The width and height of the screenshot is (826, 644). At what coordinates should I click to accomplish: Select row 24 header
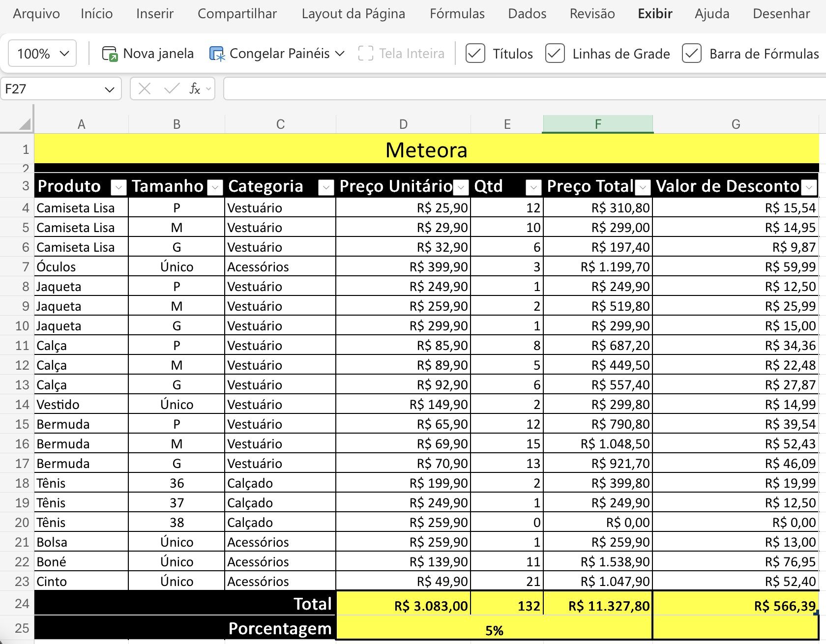click(17, 603)
